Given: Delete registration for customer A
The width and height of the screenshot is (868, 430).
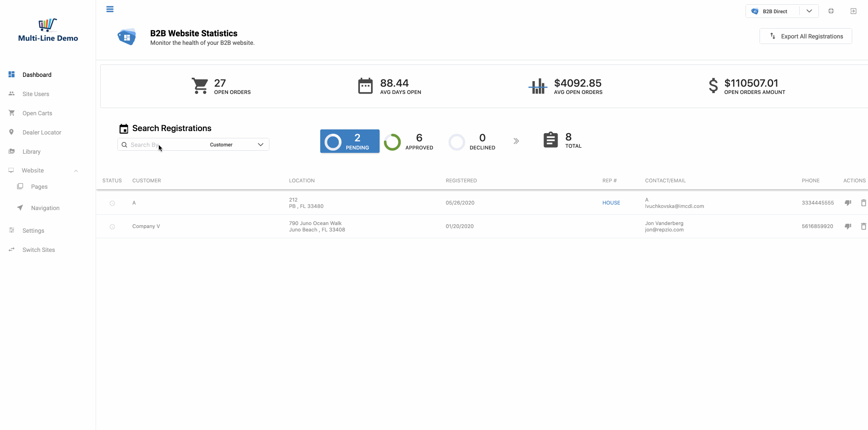Looking at the screenshot, I should click(863, 203).
